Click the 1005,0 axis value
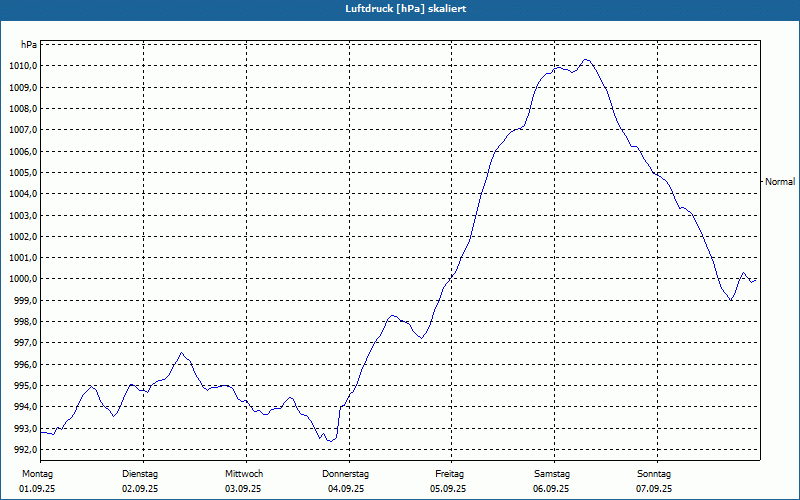Viewport: 800px width, 500px height. (x=23, y=172)
